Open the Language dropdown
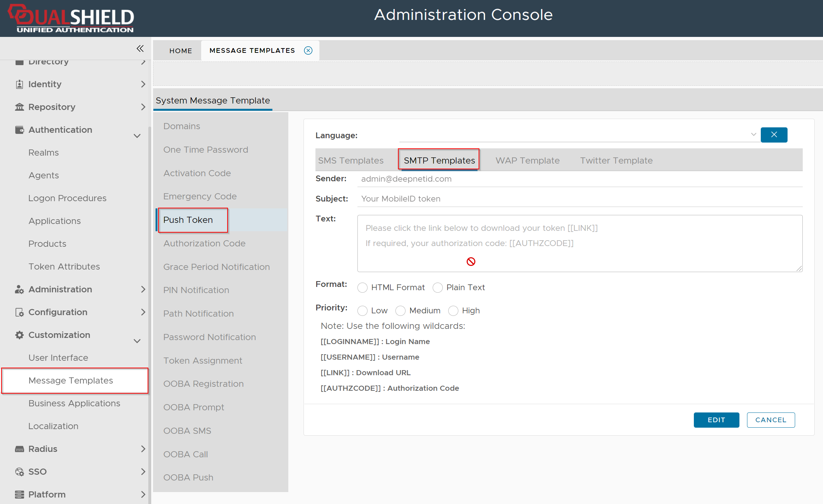 [x=753, y=135]
